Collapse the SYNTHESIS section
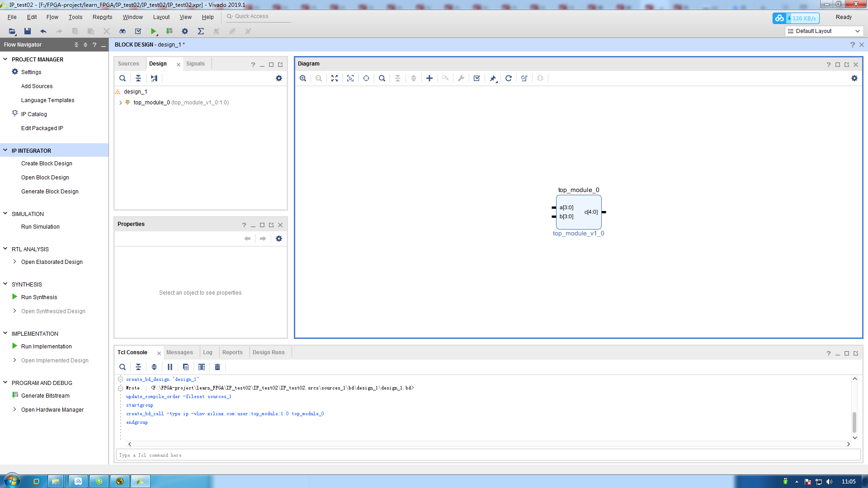Viewport: 868px width, 488px height. point(5,284)
